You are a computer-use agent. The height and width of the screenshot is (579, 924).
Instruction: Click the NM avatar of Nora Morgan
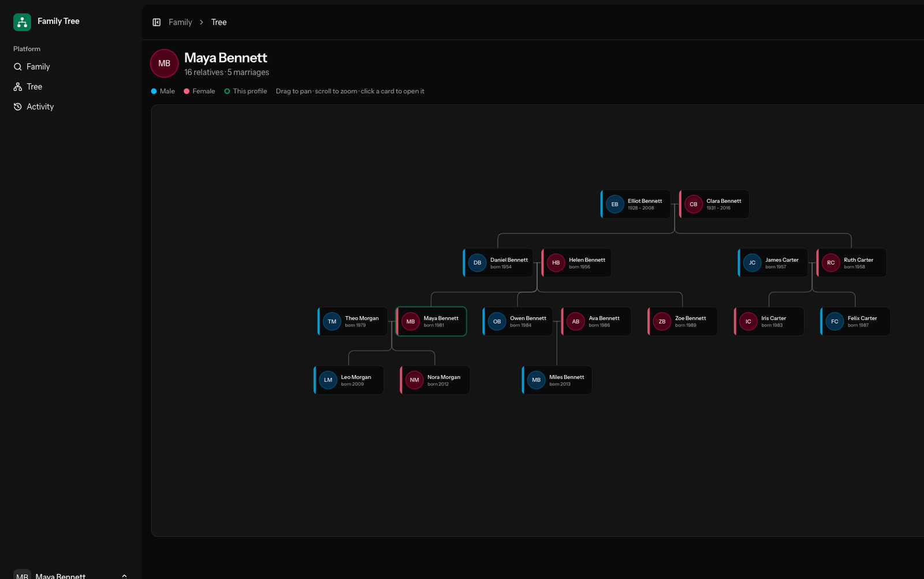click(415, 380)
